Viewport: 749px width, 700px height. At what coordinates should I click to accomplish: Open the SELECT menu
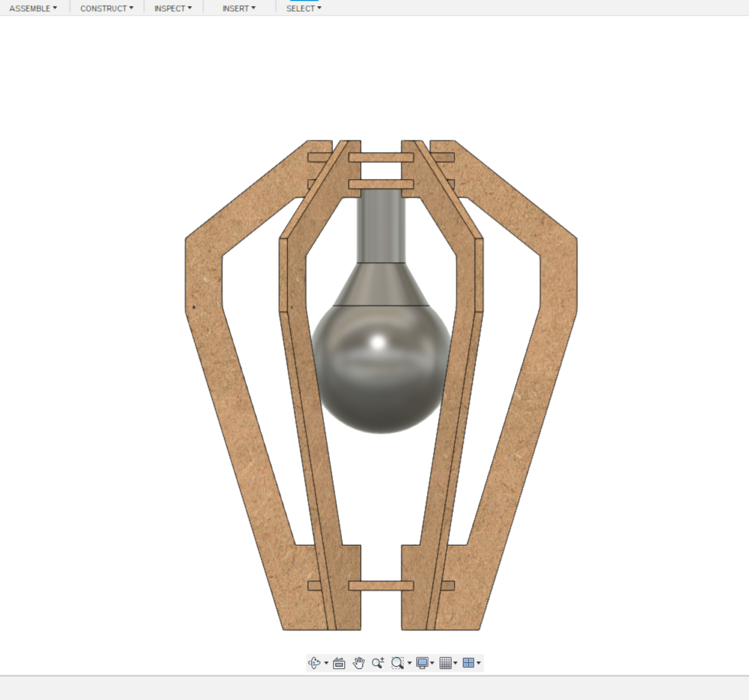(302, 8)
